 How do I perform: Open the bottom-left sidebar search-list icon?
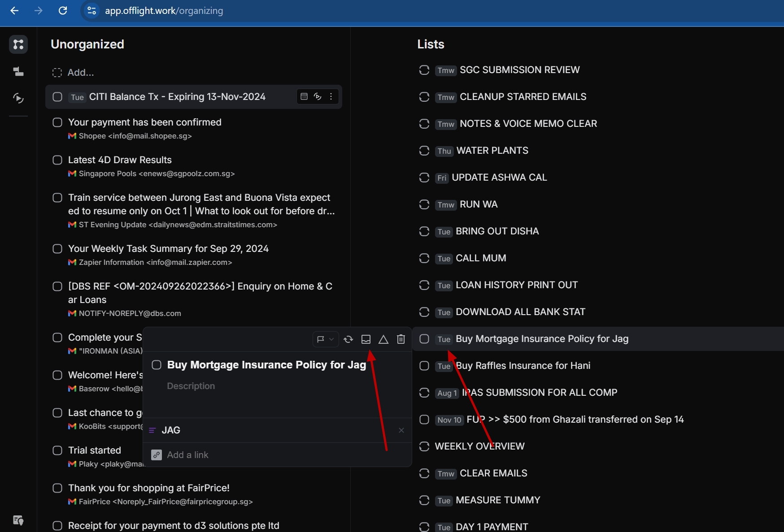pyautogui.click(x=18, y=520)
